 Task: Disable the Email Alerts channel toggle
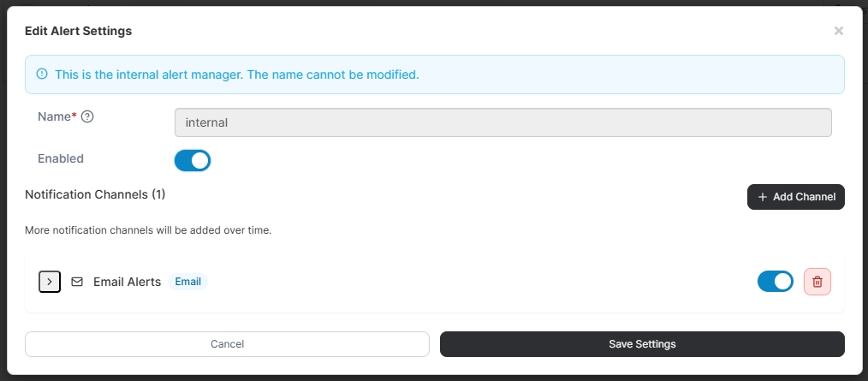(776, 282)
